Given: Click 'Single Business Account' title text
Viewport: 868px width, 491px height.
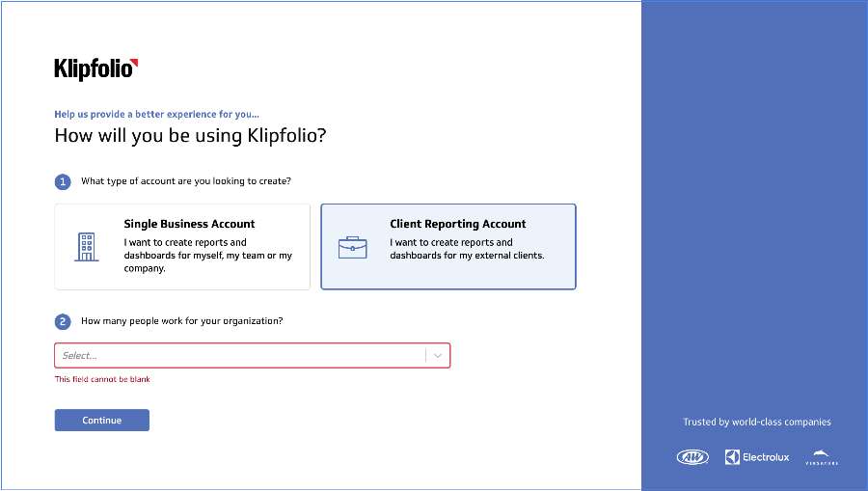Looking at the screenshot, I should pyautogui.click(x=189, y=224).
